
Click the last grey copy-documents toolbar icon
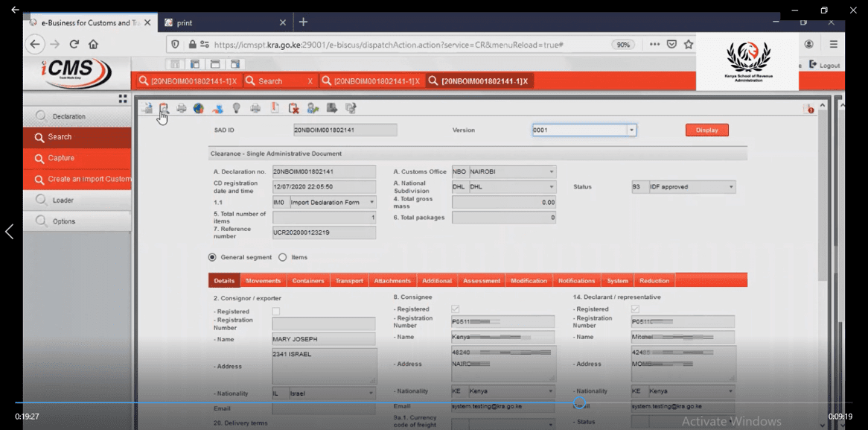tap(351, 108)
